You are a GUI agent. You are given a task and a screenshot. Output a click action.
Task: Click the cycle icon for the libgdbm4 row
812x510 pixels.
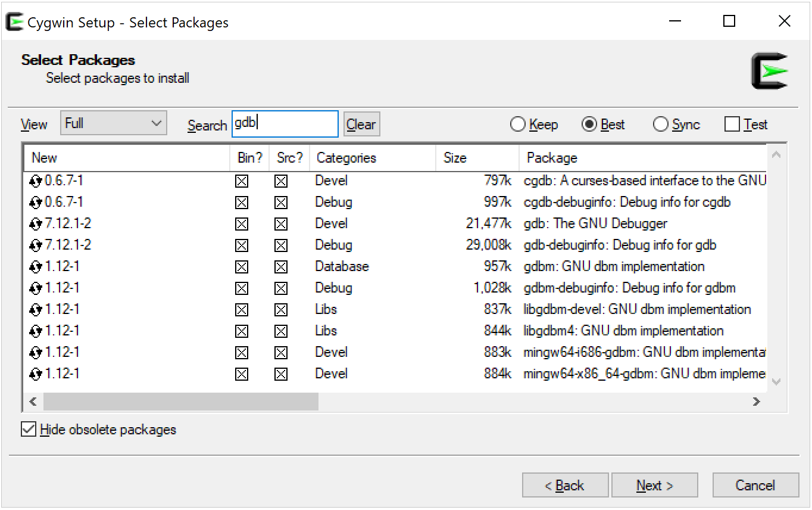tap(36, 331)
